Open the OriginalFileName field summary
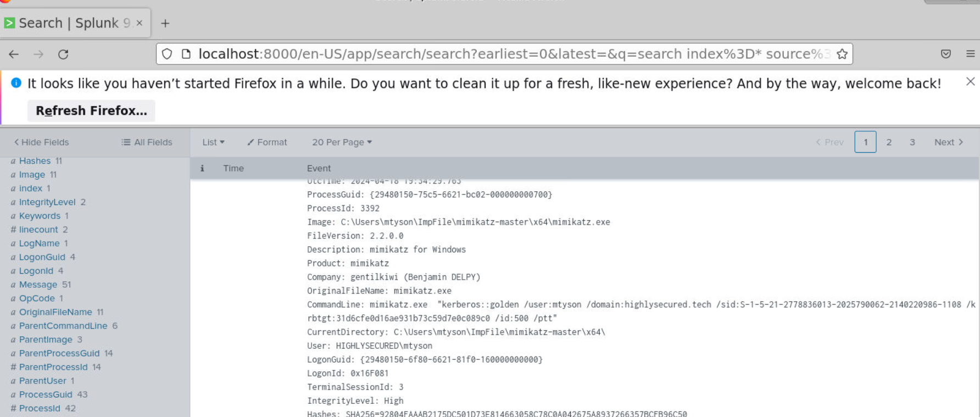 [55, 312]
